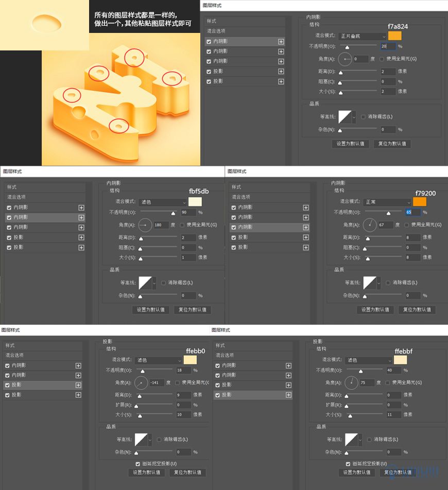448x490 pixels.
Task: Click the orange f7a824 color swatch
Action: coord(395,36)
